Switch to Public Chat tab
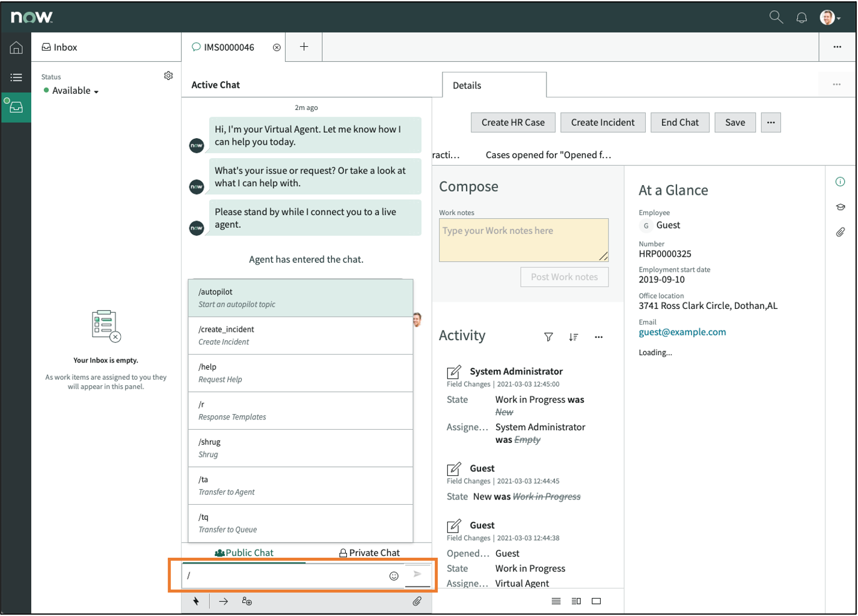 [244, 553]
